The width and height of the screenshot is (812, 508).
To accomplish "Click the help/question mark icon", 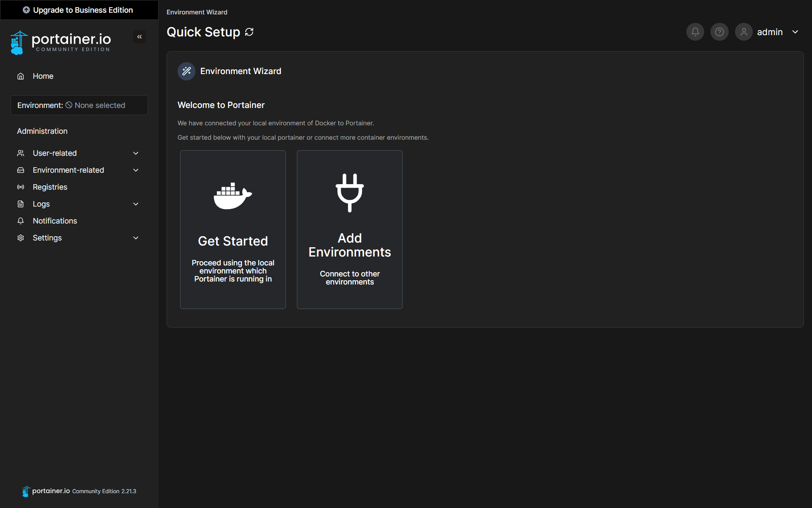I will (719, 32).
